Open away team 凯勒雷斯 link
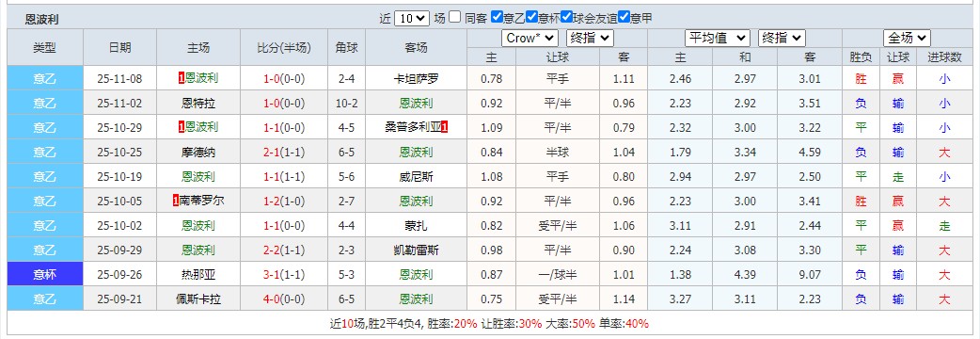 coord(416,250)
